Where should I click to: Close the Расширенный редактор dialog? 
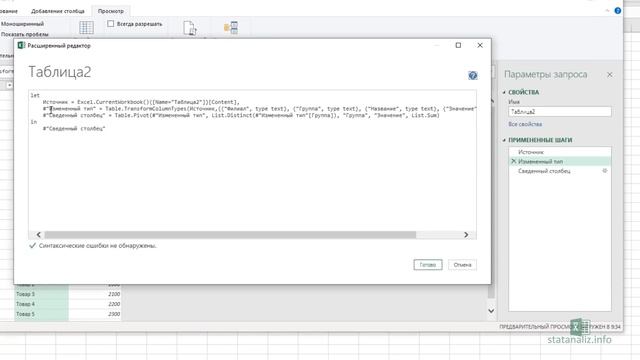pos(480,45)
